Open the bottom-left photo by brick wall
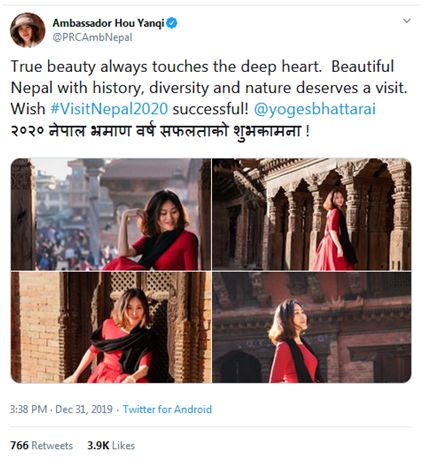 tap(111, 327)
